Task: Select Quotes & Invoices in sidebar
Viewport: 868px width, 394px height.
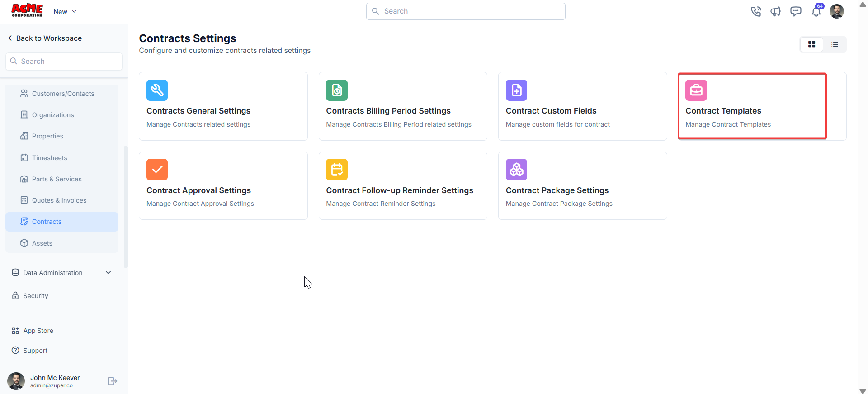Action: click(62, 200)
